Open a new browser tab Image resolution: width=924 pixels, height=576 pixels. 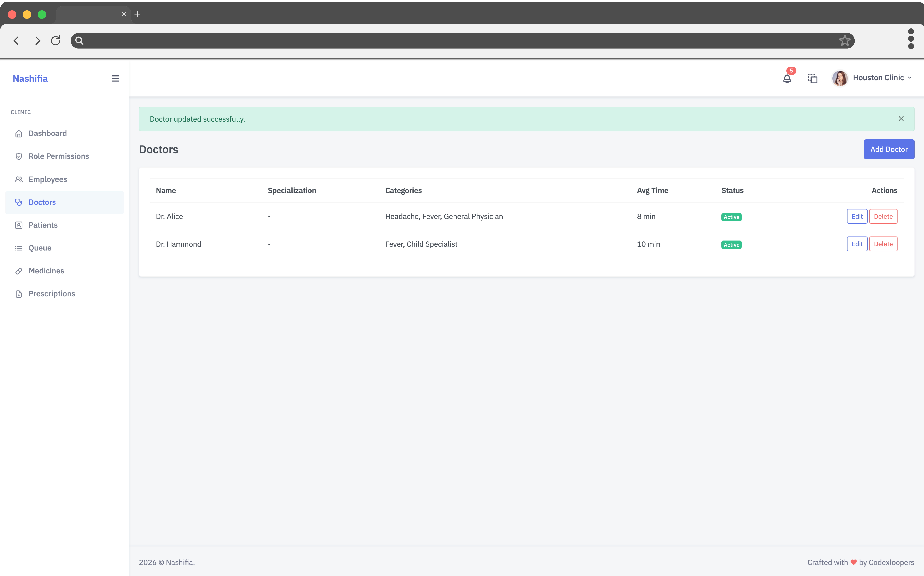click(x=137, y=14)
